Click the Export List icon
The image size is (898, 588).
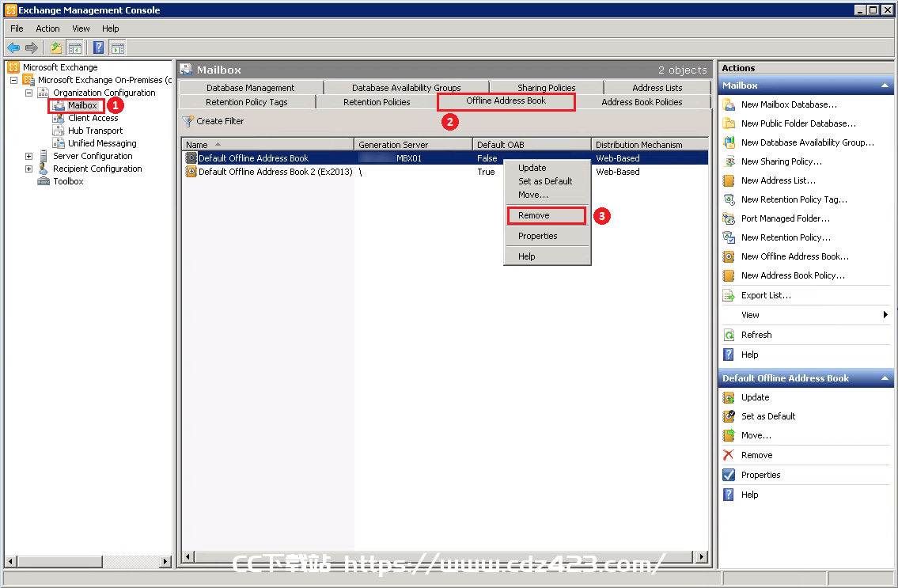tap(729, 295)
